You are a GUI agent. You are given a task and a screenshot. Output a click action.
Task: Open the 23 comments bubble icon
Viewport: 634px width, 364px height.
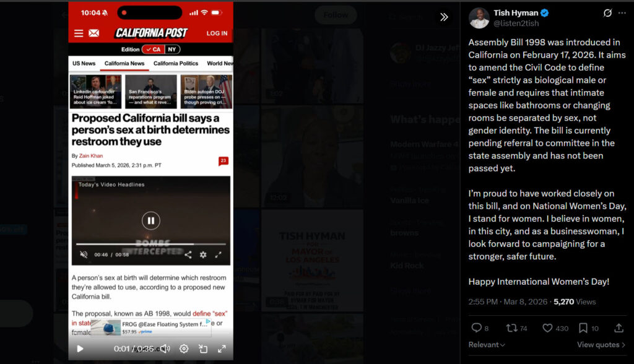[x=223, y=161]
